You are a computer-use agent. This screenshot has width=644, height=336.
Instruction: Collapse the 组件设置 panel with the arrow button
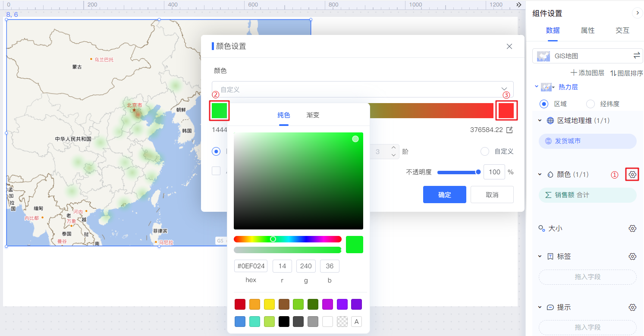638,13
